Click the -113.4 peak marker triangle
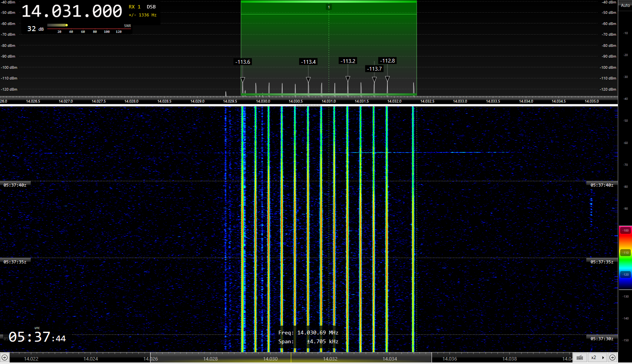The height and width of the screenshot is (364, 632). click(x=308, y=79)
